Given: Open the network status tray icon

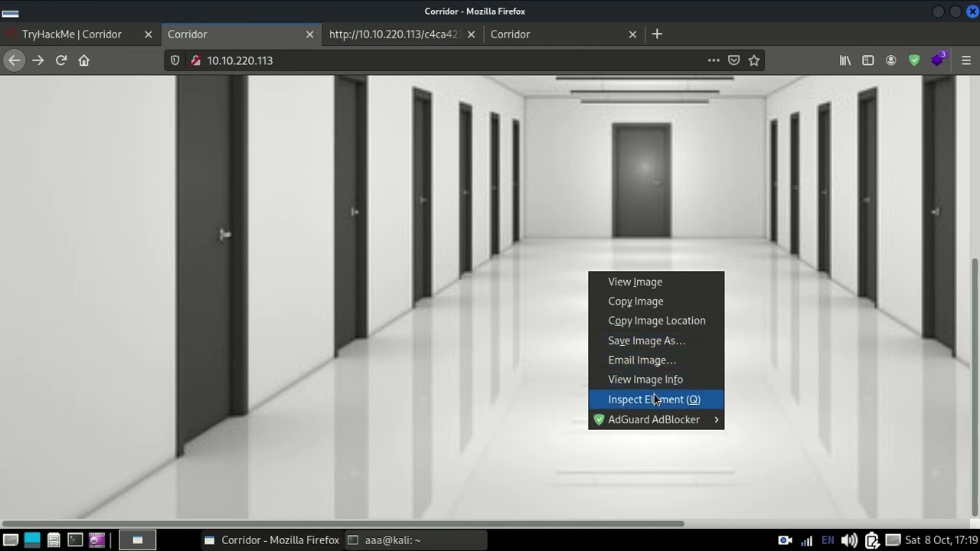Looking at the screenshot, I should pos(806,540).
